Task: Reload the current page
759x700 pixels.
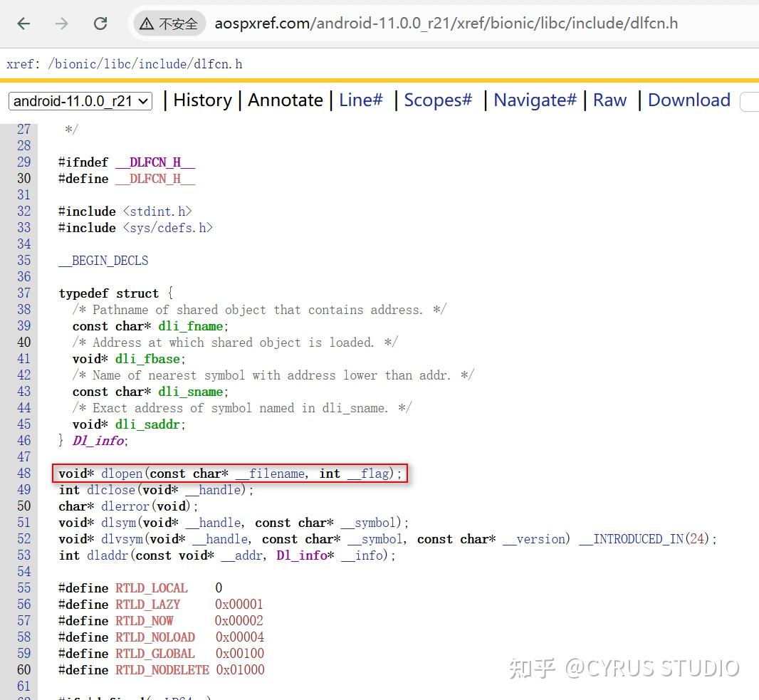Action: click(100, 23)
